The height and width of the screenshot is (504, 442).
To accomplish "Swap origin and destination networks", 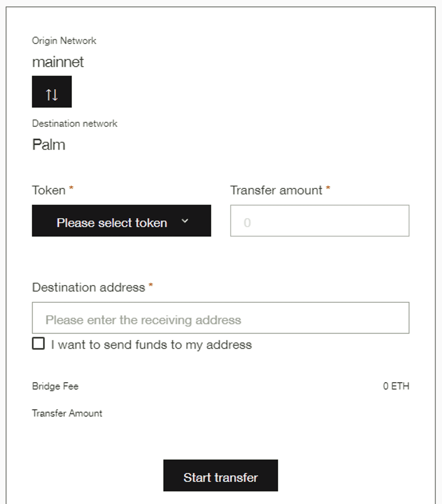I will click(52, 91).
